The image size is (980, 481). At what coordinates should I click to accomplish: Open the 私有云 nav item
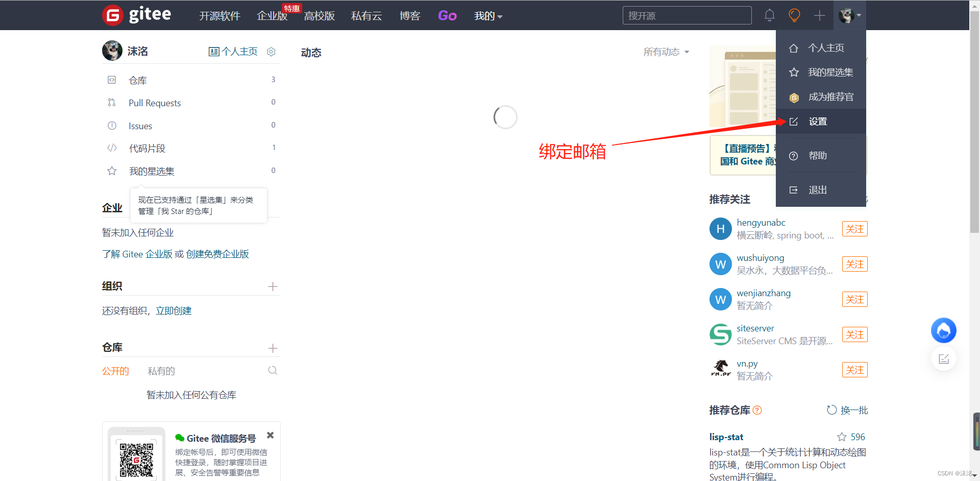pyautogui.click(x=366, y=16)
